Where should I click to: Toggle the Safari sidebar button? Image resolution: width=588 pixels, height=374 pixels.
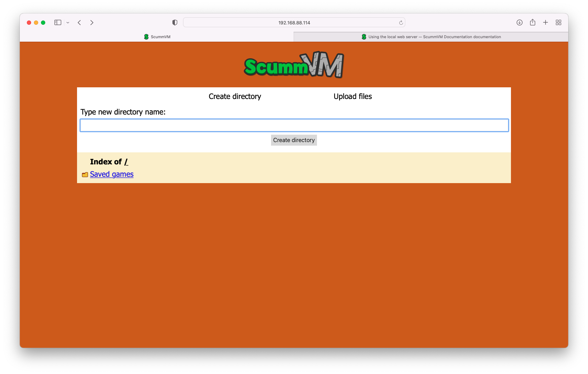click(58, 23)
